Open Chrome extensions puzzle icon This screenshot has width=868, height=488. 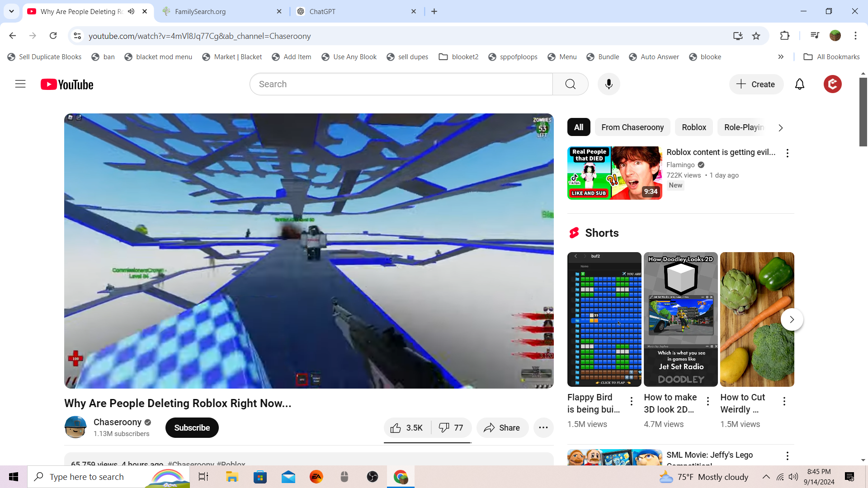[785, 36]
